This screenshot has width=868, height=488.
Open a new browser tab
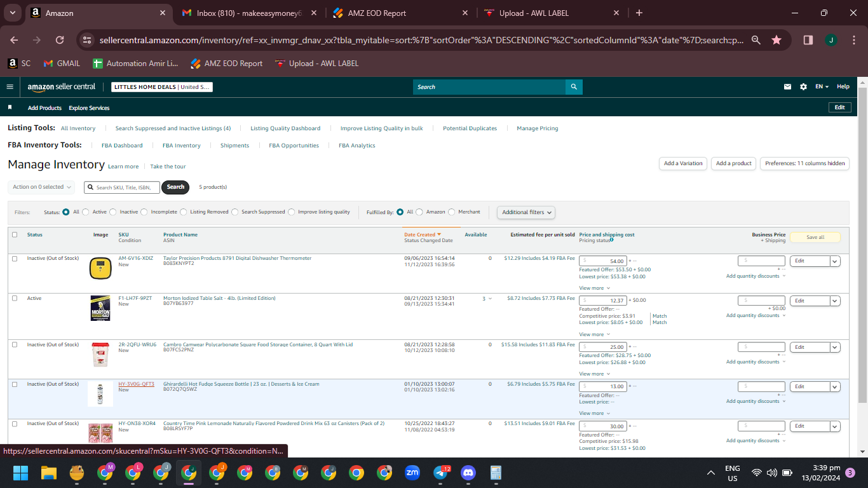click(639, 13)
